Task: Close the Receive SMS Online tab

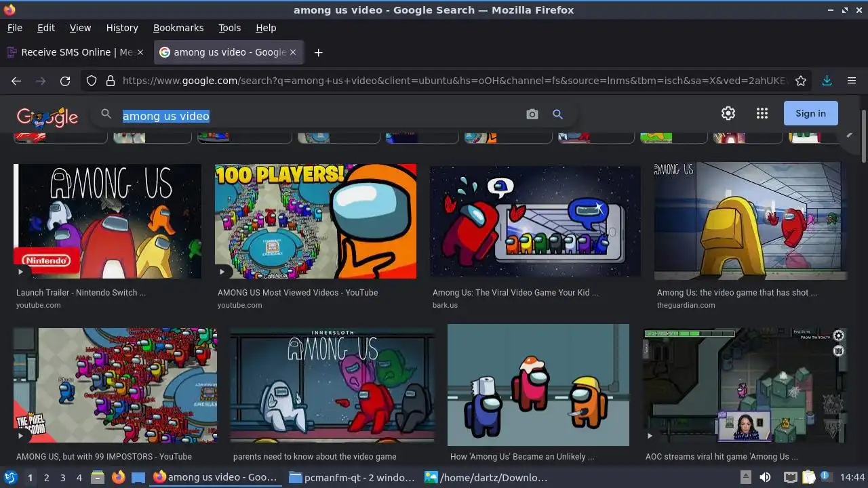Action: coord(140,52)
